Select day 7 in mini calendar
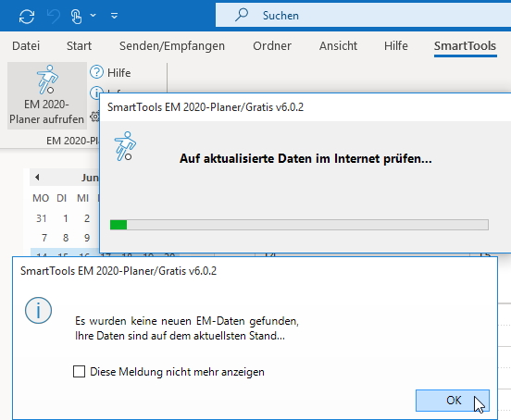The image size is (511, 420). pos(44,238)
